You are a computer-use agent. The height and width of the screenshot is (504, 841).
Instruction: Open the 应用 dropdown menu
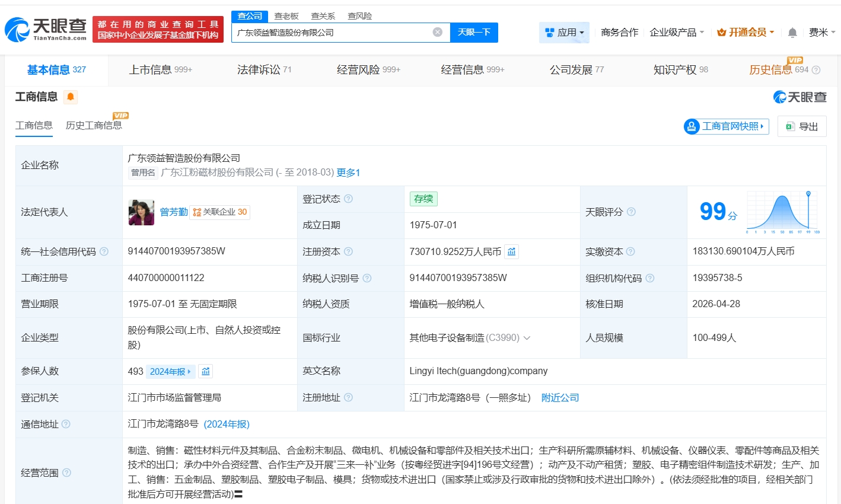[565, 33]
